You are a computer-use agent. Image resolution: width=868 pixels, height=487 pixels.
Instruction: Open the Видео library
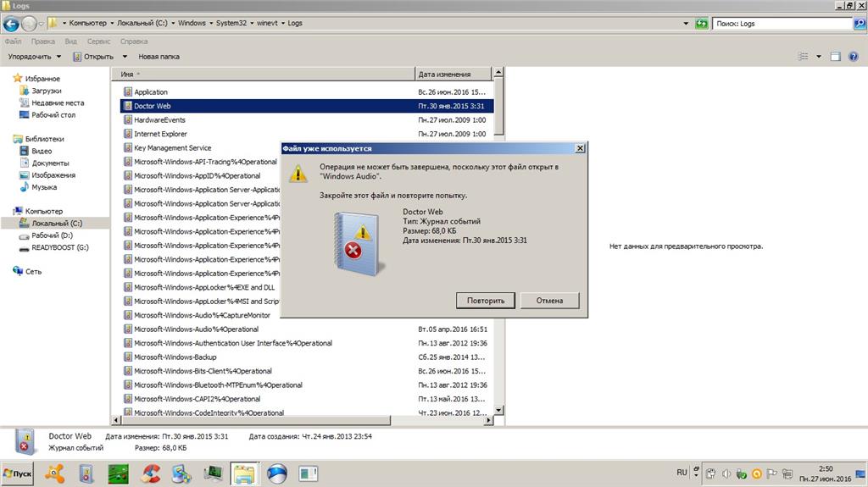pyautogui.click(x=42, y=151)
